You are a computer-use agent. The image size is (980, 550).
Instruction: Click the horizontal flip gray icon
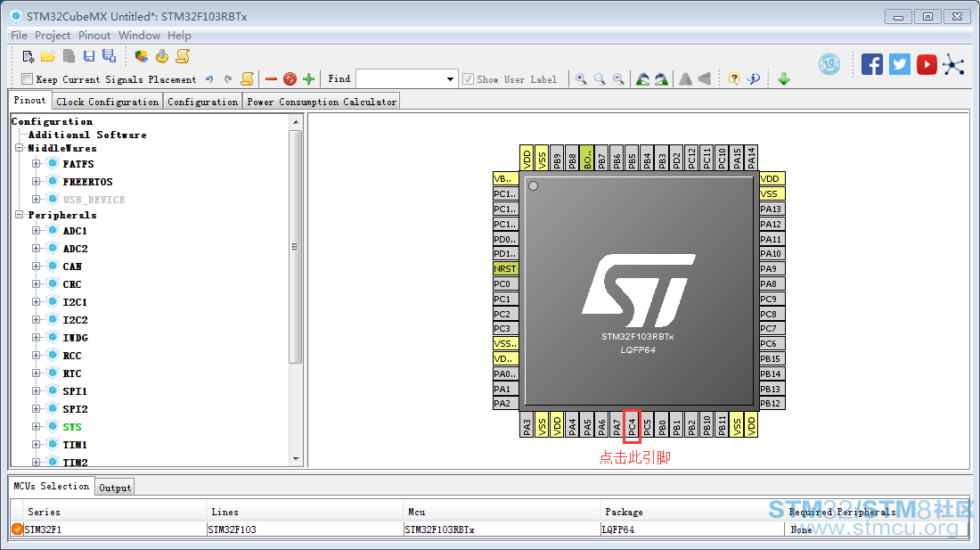pyautogui.click(x=705, y=78)
